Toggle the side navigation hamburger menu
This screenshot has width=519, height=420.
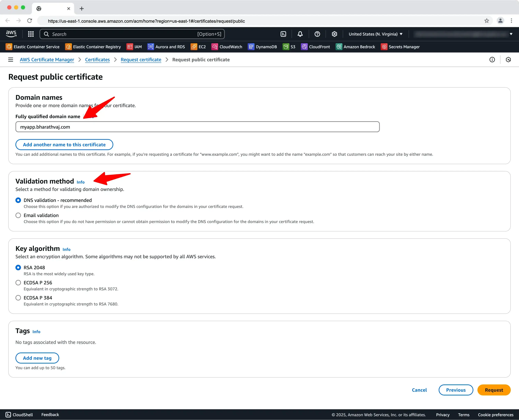click(x=11, y=60)
